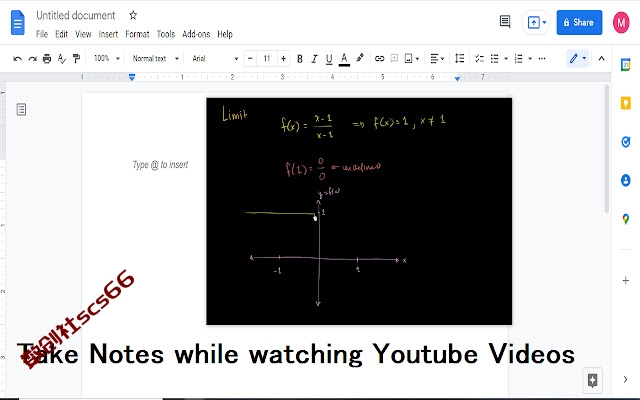Toggle Italic formatting
The height and width of the screenshot is (400, 640).
pos(314,59)
